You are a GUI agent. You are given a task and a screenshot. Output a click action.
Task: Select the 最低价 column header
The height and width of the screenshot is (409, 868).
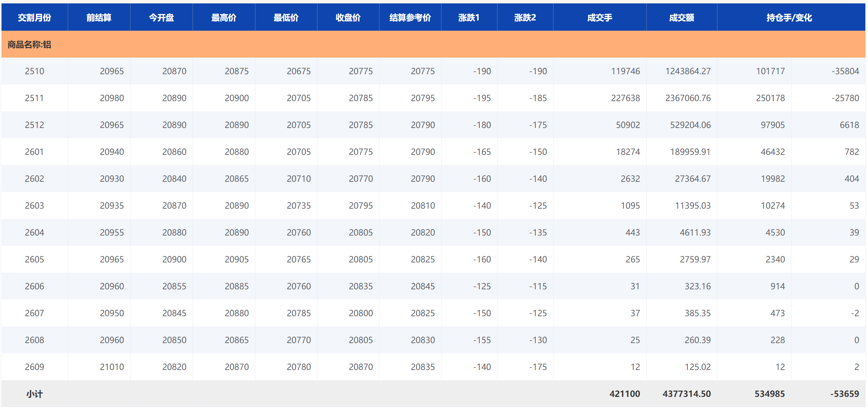(286, 17)
